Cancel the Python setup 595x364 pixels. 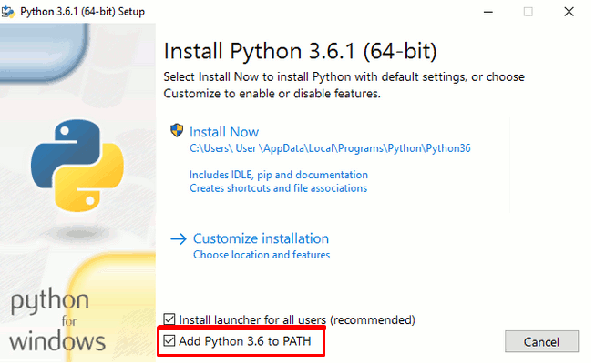[541, 341]
